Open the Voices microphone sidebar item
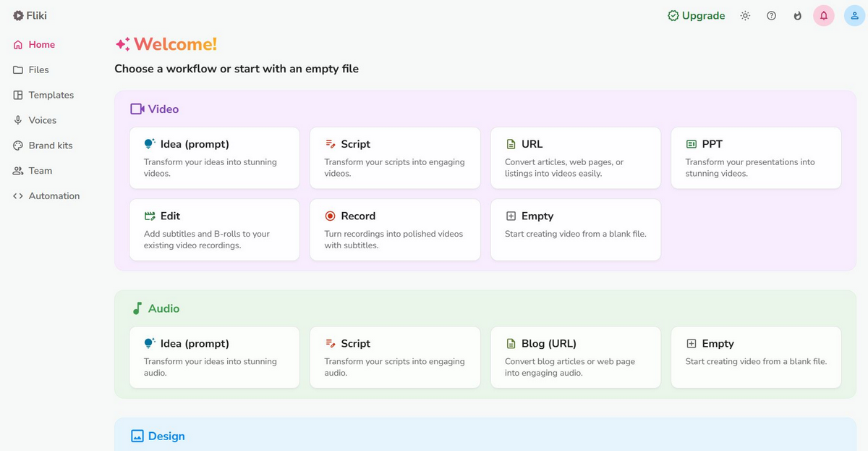This screenshot has height=451, width=868. click(42, 120)
